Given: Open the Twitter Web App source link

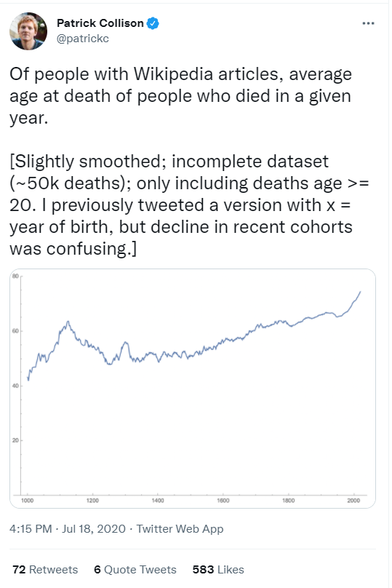Looking at the screenshot, I should coord(180,529).
